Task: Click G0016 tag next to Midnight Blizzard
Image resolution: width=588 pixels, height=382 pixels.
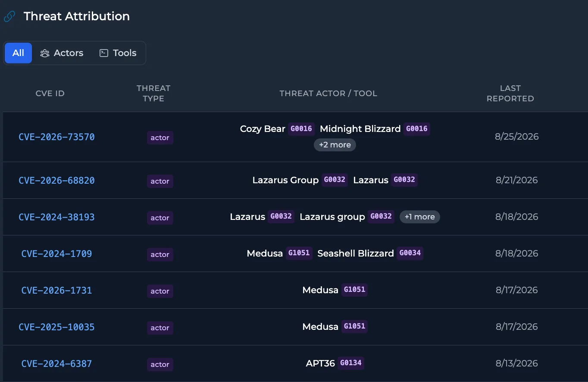Action: click(x=417, y=128)
